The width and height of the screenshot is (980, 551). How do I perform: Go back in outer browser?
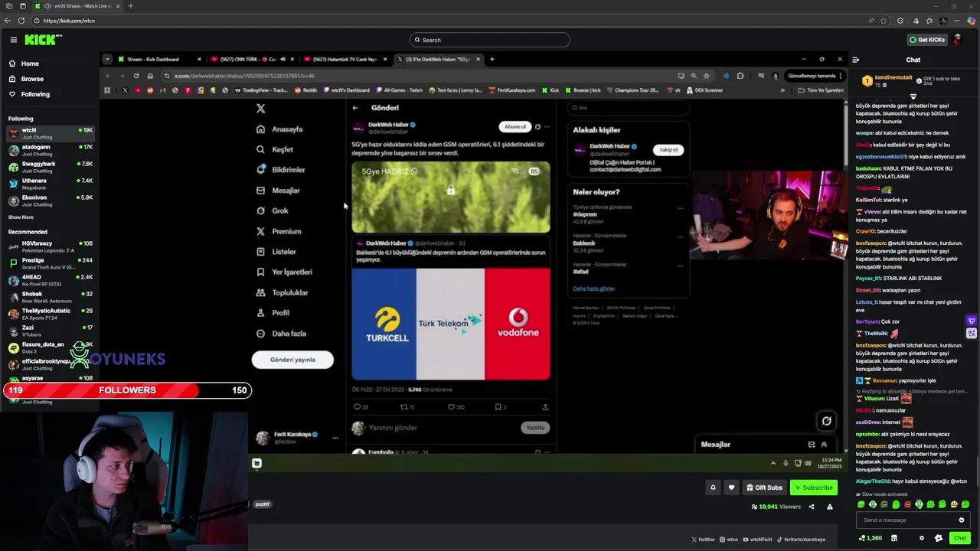(8, 21)
